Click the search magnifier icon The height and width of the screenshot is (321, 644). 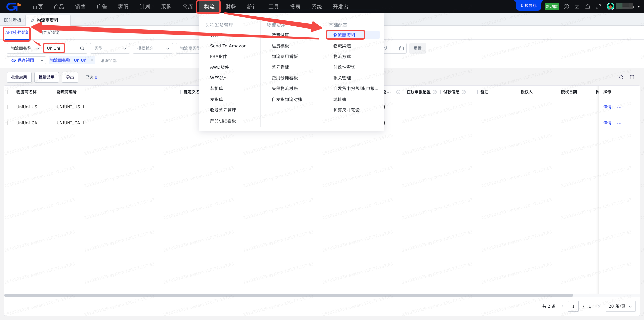(x=82, y=48)
